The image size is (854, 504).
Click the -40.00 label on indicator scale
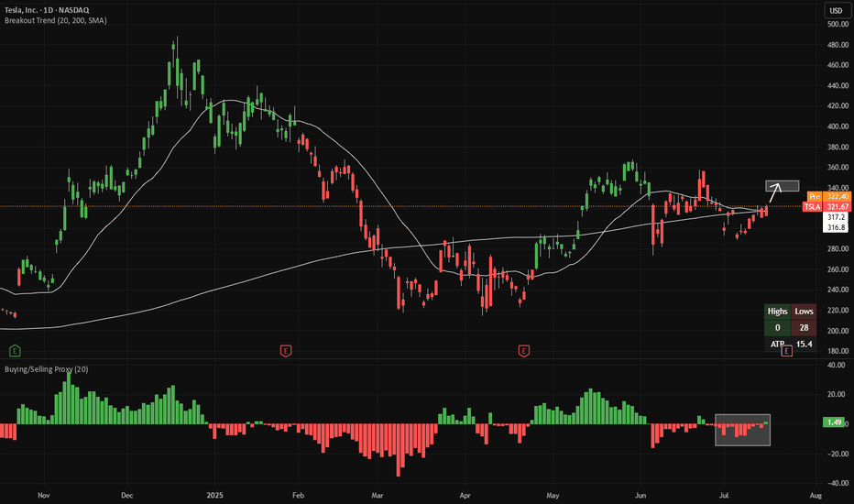click(836, 483)
